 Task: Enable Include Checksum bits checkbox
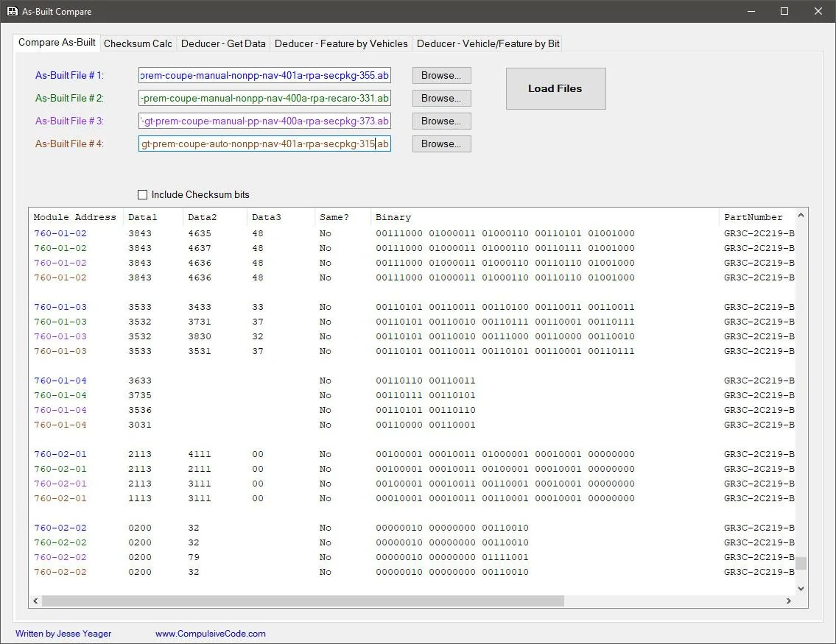(142, 195)
